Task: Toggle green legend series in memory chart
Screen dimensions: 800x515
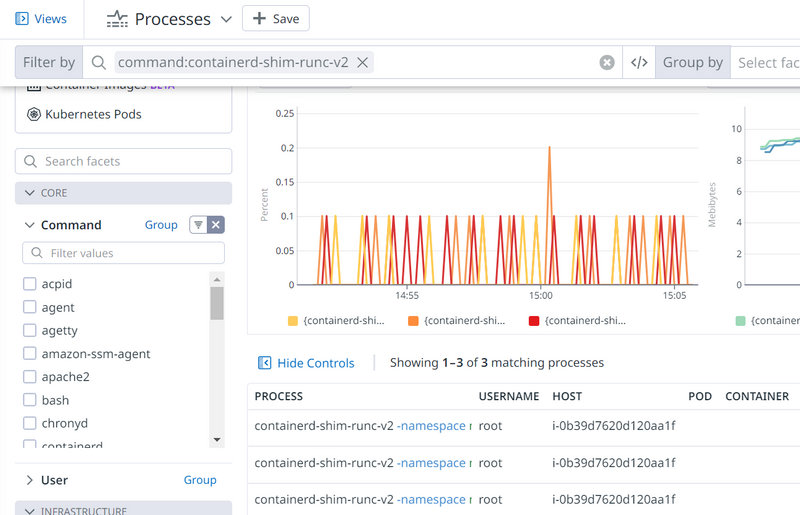Action: [767, 321]
